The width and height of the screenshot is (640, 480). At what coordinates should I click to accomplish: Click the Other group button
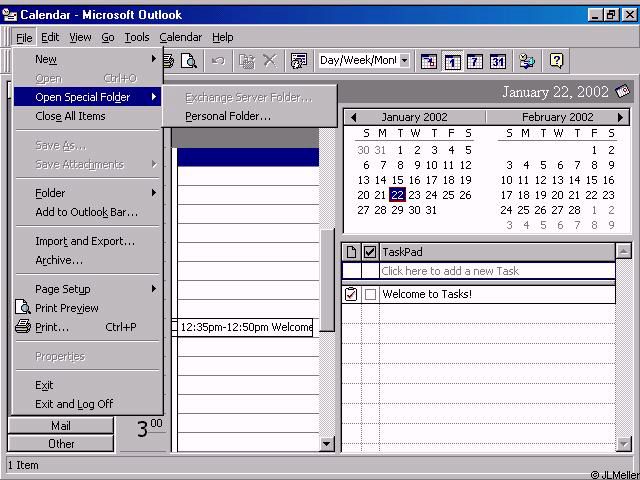coord(60,444)
